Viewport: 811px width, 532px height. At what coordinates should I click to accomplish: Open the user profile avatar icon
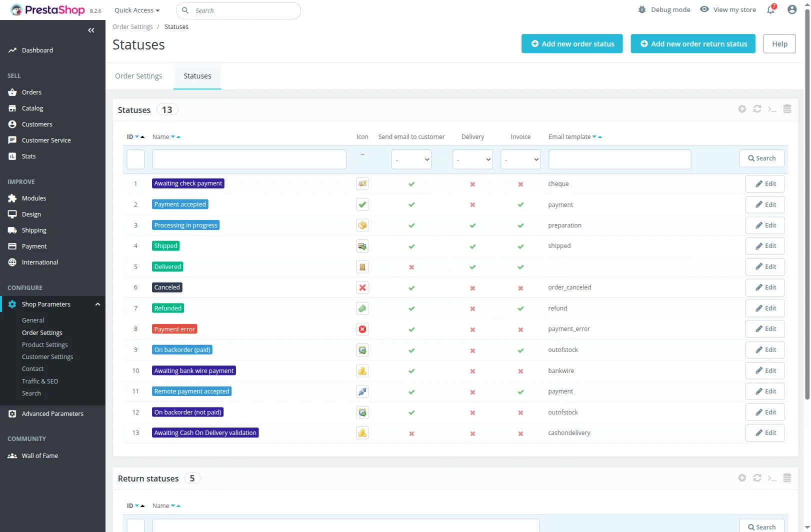tap(792, 9)
